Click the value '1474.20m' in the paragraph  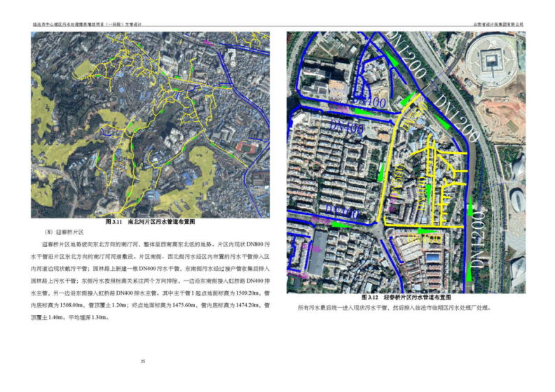(247, 305)
